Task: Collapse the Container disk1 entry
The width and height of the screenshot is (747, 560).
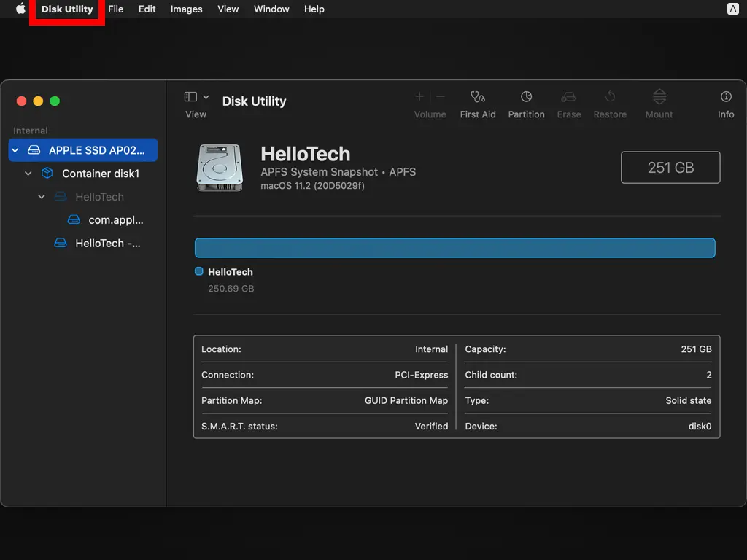Action: point(28,174)
